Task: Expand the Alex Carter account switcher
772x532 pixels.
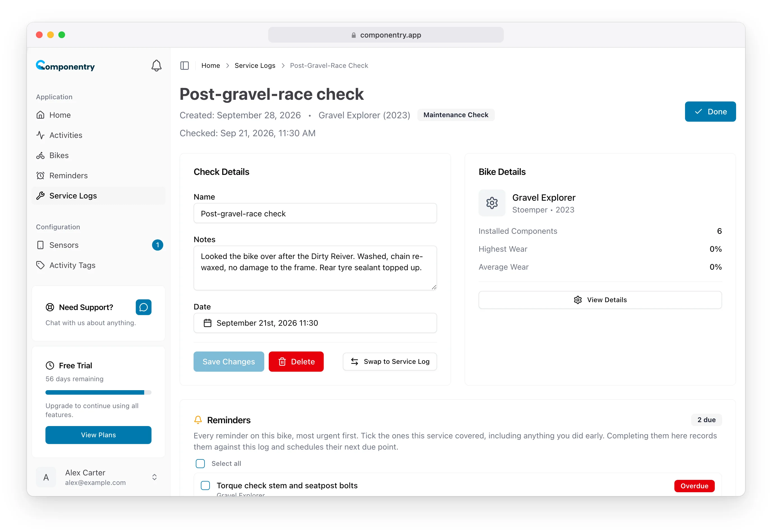Action: pos(155,477)
